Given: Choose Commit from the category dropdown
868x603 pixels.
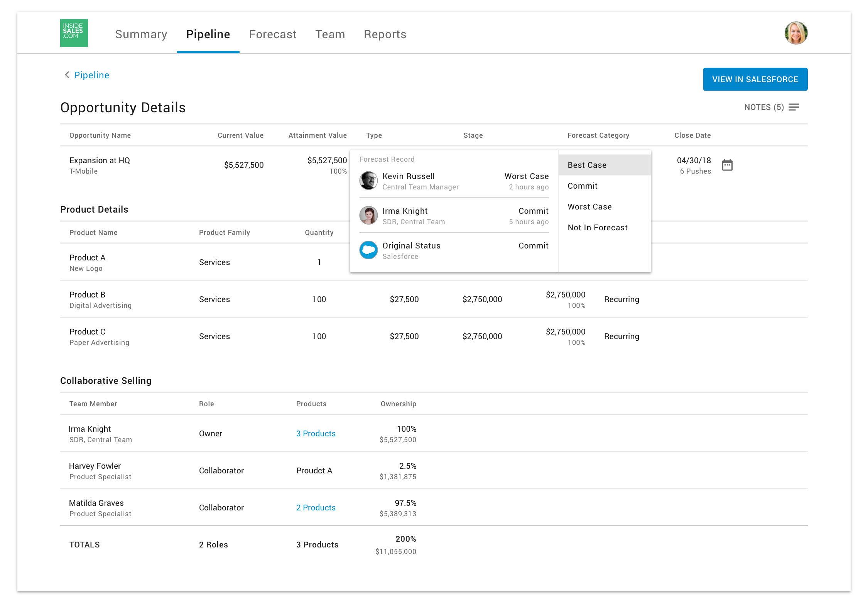Looking at the screenshot, I should point(582,186).
